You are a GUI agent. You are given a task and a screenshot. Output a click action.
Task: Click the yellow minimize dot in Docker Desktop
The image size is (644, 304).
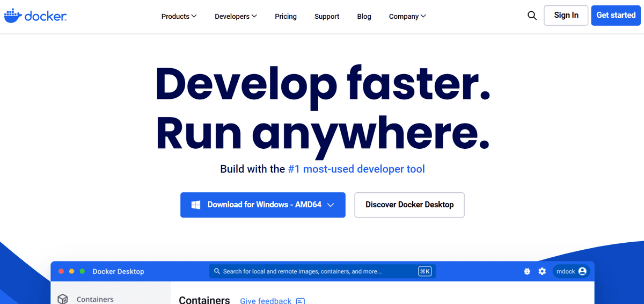(71, 271)
